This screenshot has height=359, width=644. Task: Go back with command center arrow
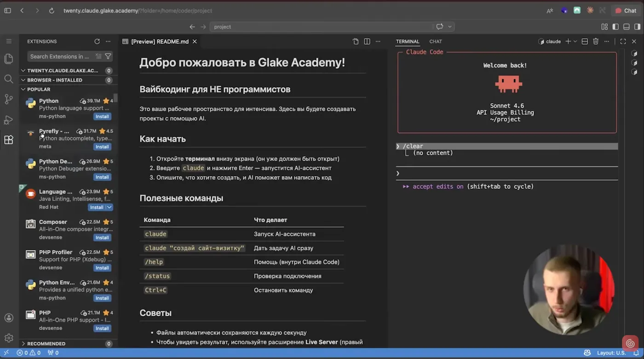click(x=192, y=27)
